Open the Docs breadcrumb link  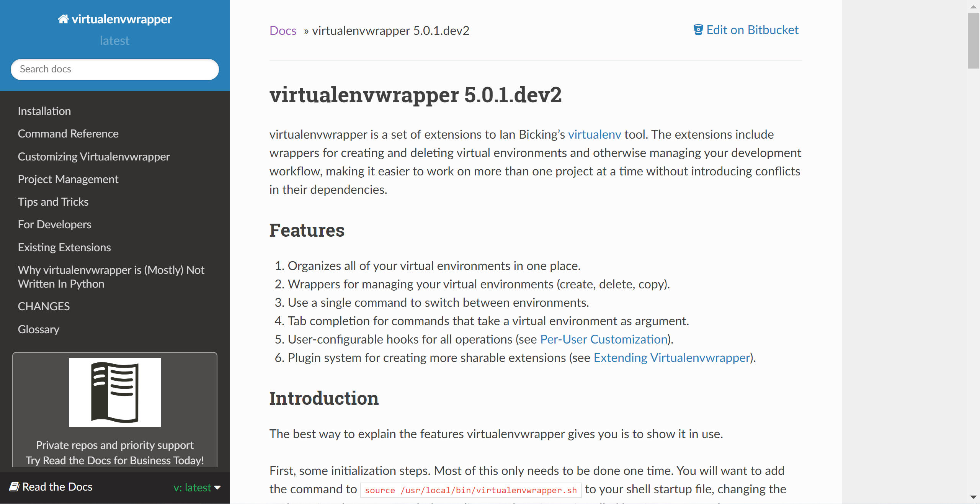point(283,29)
